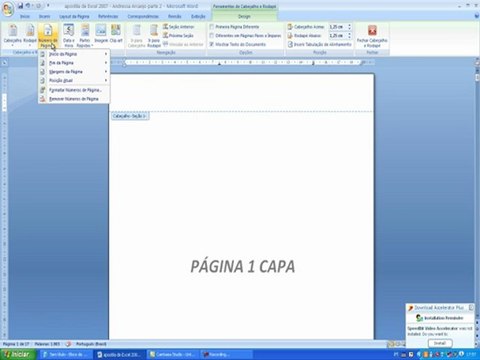The width and height of the screenshot is (480, 360).
Task: Click Installation Reminder heading in popup
Action: [443, 318]
